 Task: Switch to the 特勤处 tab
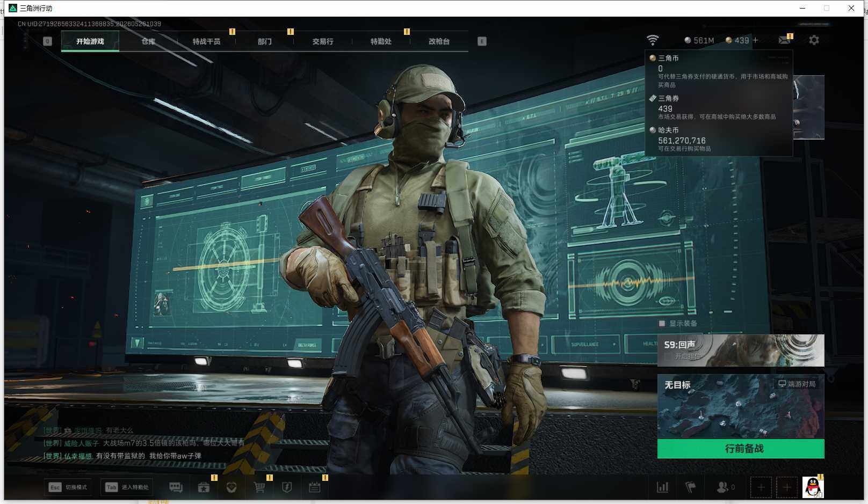click(x=381, y=41)
